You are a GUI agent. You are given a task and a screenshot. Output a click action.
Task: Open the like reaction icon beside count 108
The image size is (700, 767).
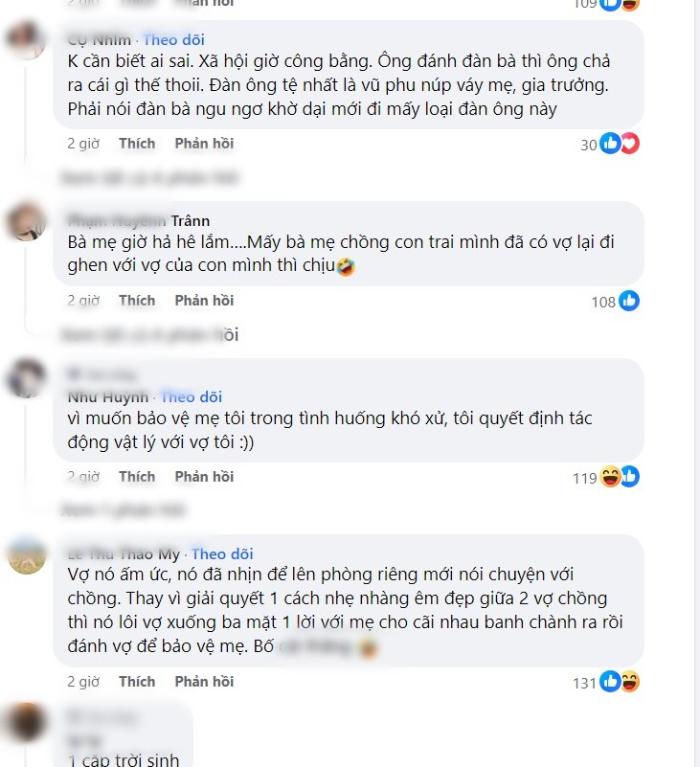coord(629,301)
